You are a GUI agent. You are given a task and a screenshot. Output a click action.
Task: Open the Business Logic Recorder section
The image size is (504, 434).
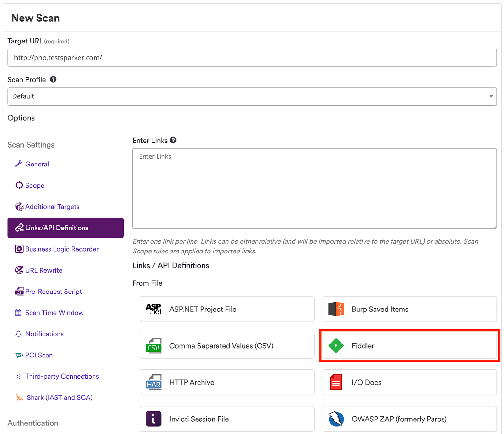pos(62,249)
